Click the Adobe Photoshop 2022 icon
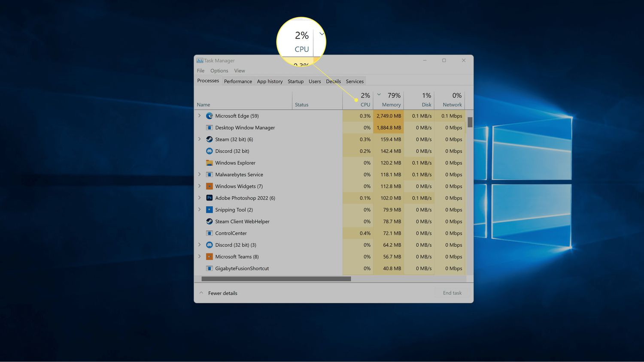Viewport: 644px width, 362px height. coord(210,198)
